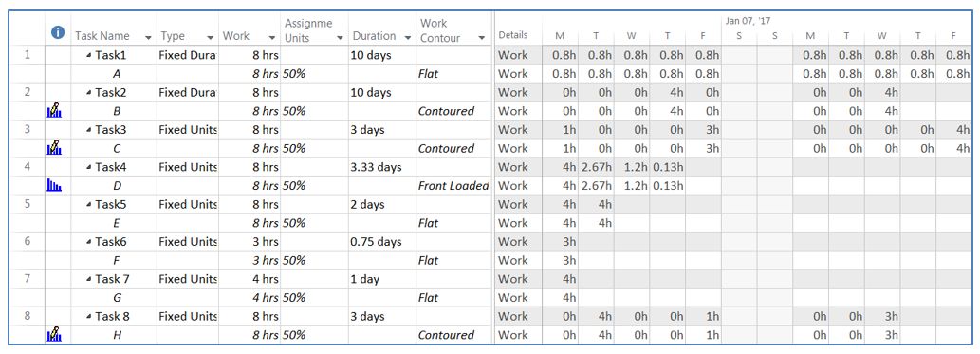
Task: Select the 2.67h timephased cell for Task4
Action: (x=596, y=167)
